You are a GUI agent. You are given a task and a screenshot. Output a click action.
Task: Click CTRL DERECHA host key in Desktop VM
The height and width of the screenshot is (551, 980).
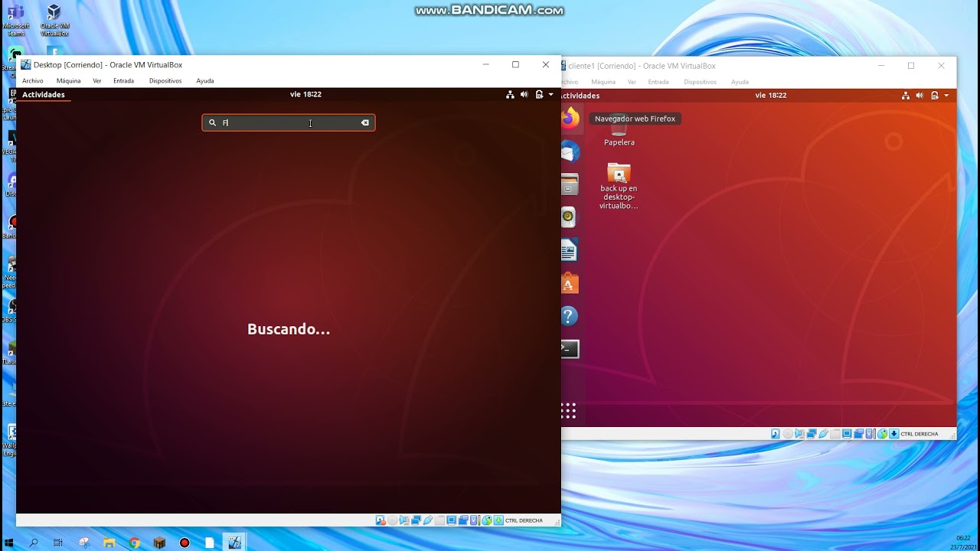tap(524, 520)
